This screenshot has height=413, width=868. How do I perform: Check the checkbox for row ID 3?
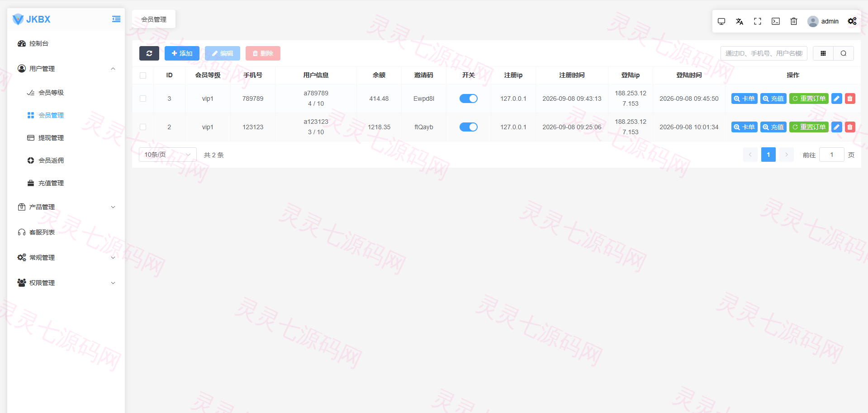click(143, 99)
